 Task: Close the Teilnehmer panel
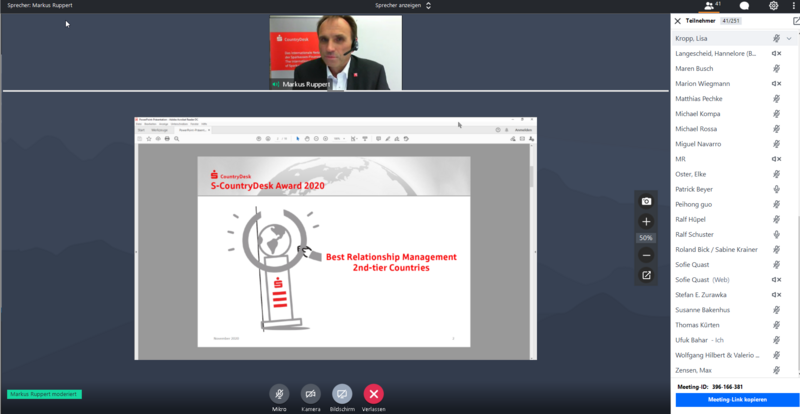tap(678, 20)
